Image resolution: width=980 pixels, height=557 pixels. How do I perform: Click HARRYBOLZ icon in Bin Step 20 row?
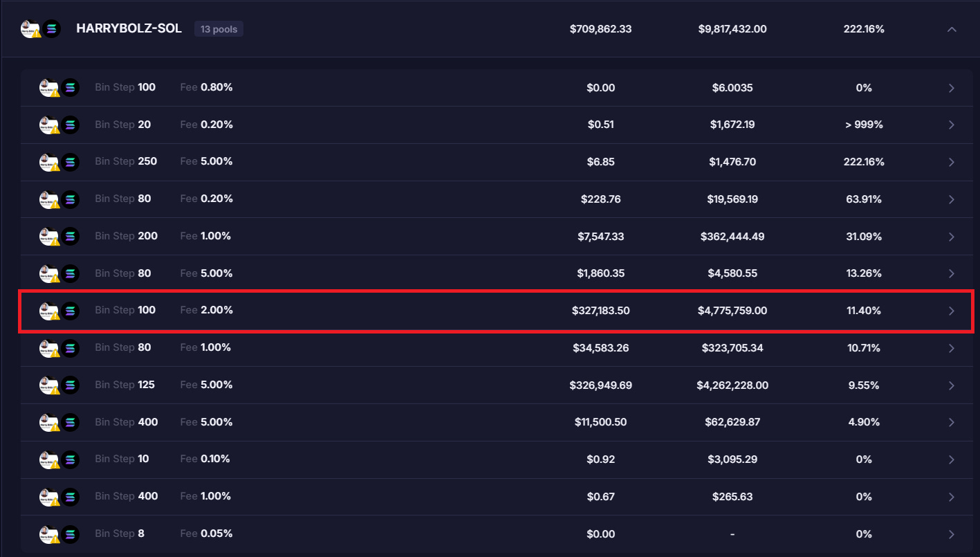click(x=48, y=125)
